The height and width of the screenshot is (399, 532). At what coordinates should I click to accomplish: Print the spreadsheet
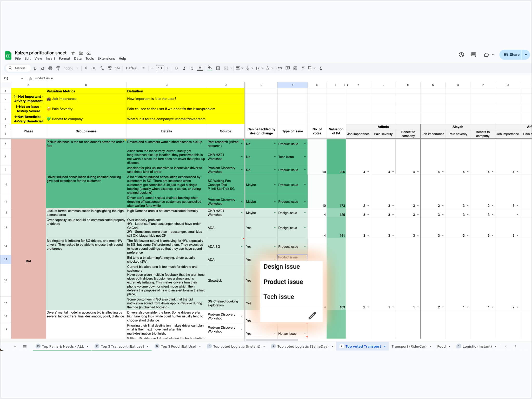(50, 68)
